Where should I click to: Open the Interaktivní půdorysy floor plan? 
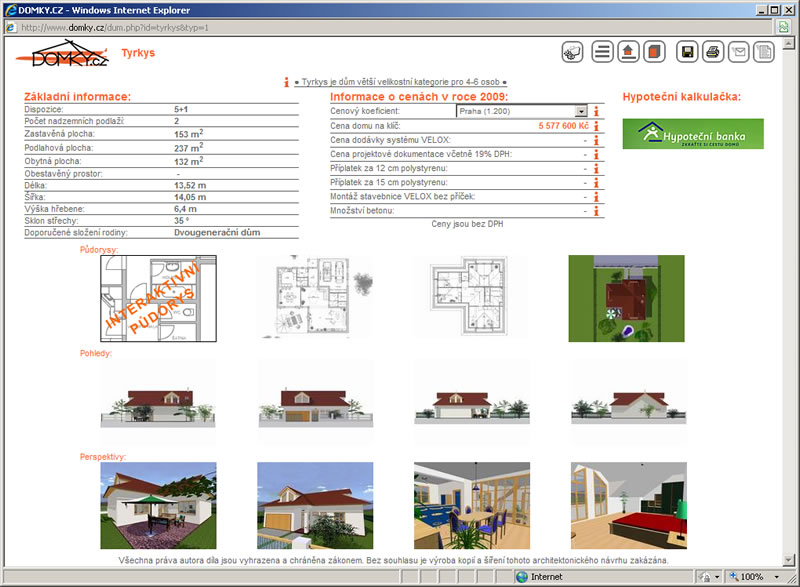click(158, 298)
